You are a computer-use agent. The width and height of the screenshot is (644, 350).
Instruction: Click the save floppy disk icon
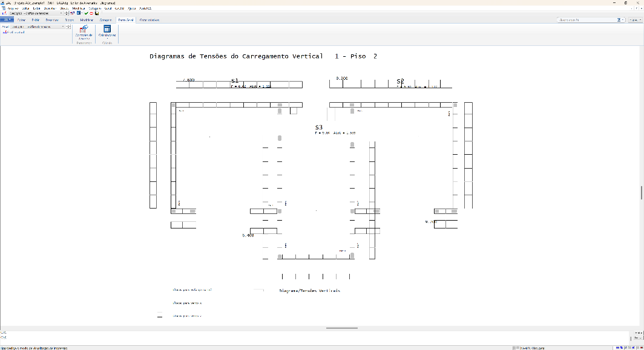97,13
